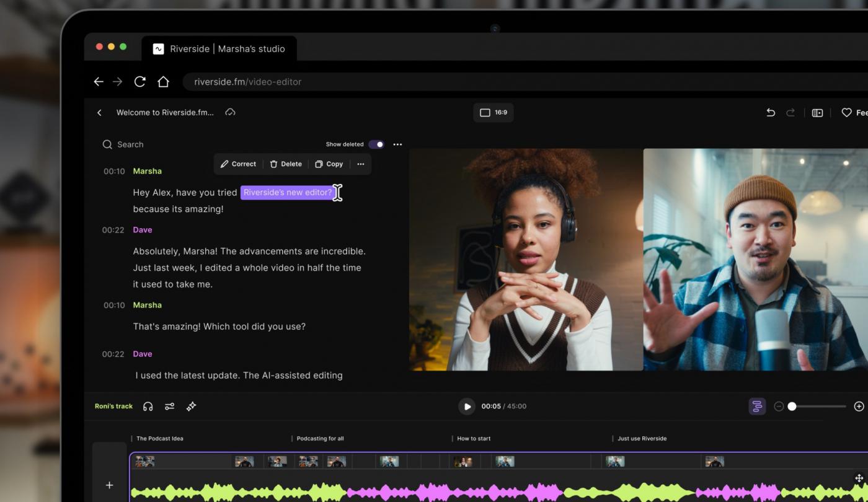Viewport: 868px width, 502px height.
Task: Play the video with the play button
Action: click(x=466, y=407)
